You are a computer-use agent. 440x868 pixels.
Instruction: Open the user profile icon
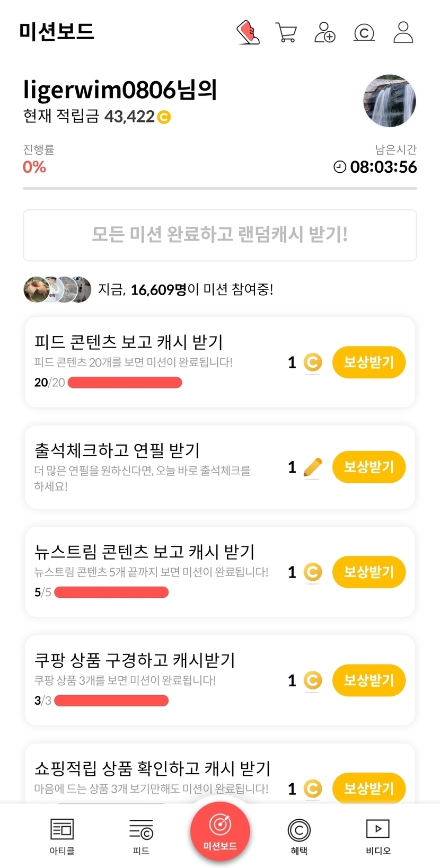tap(403, 32)
